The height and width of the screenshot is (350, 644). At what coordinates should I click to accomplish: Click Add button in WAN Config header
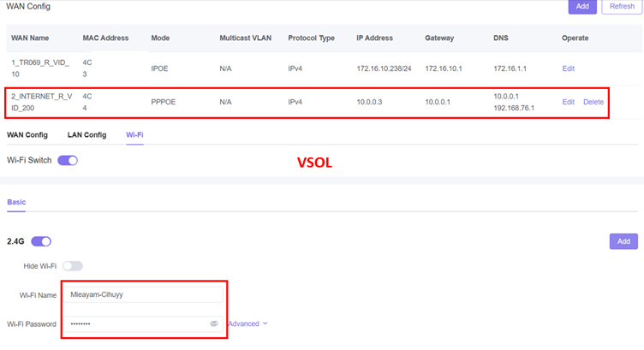click(582, 6)
